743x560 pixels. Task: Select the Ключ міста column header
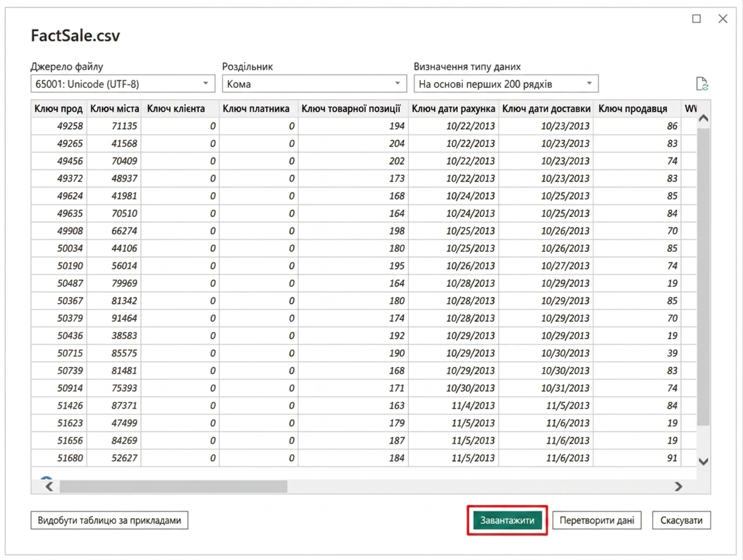(114, 108)
